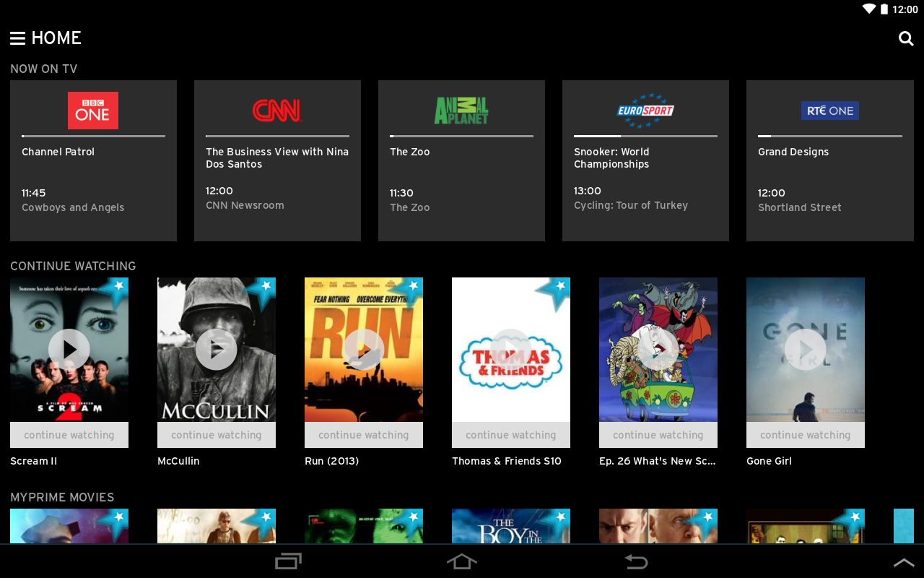Image resolution: width=924 pixels, height=578 pixels.
Task: Select 'Channel Patrol' programme title
Action: coord(58,152)
